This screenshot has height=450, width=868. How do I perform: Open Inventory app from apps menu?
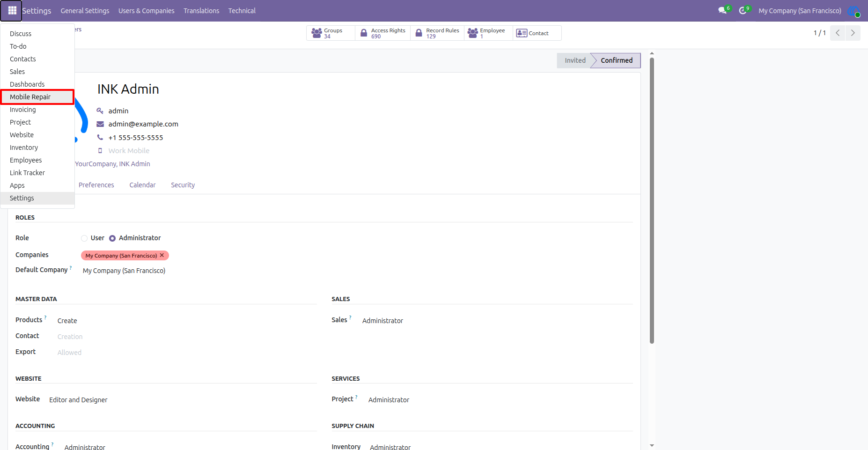[x=37, y=148]
